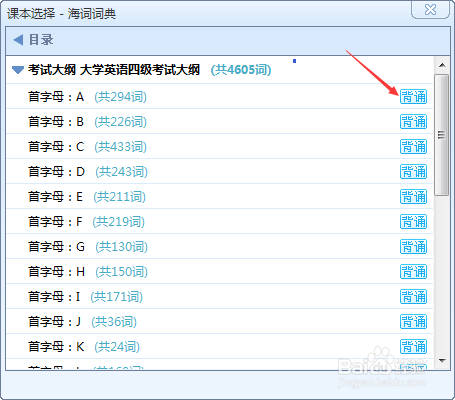Click the 考试大纲 大学英语四级考试大纲 heading
Image resolution: width=455 pixels, height=400 pixels.
114,70
